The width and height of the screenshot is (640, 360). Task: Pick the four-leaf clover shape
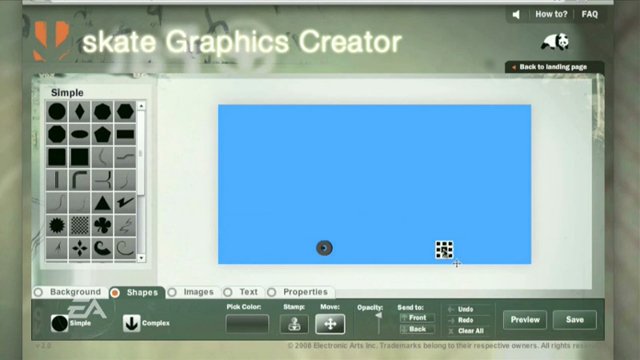[x=102, y=225]
